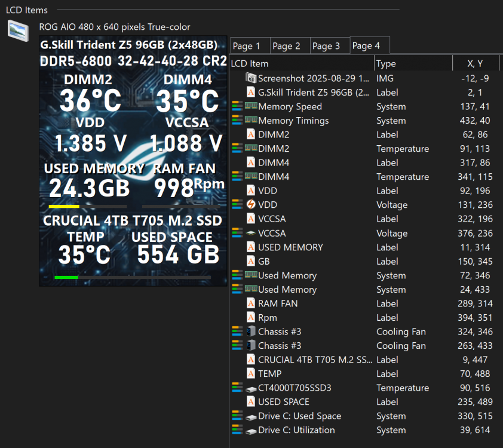503x448 pixels.
Task: Switch to the Page 1 tab
Action: coord(246,46)
